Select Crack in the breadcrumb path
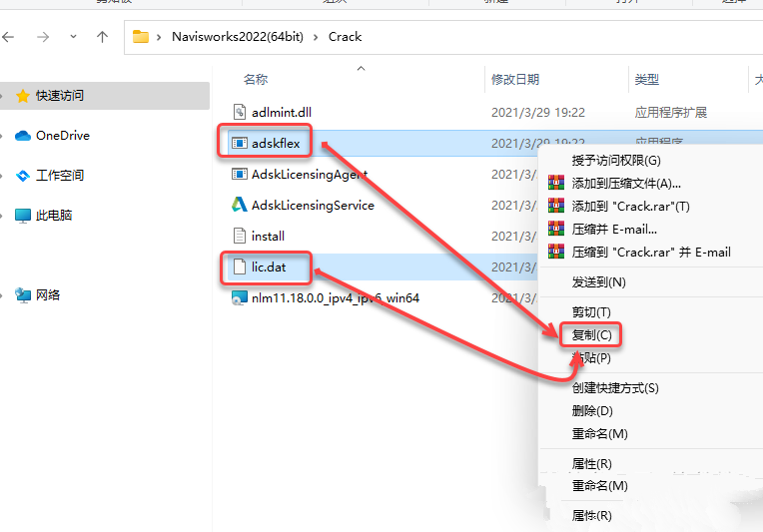This screenshot has height=532, width=763. pyautogui.click(x=345, y=37)
